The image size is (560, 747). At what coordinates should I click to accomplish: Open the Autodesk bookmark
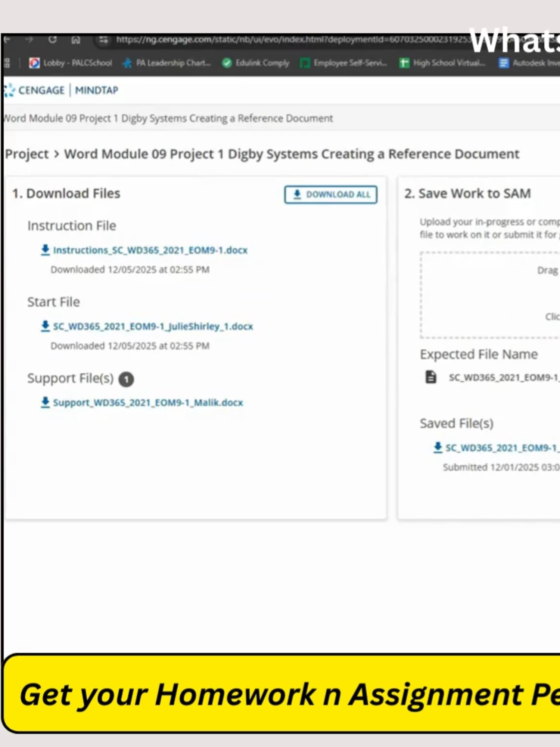click(x=529, y=63)
